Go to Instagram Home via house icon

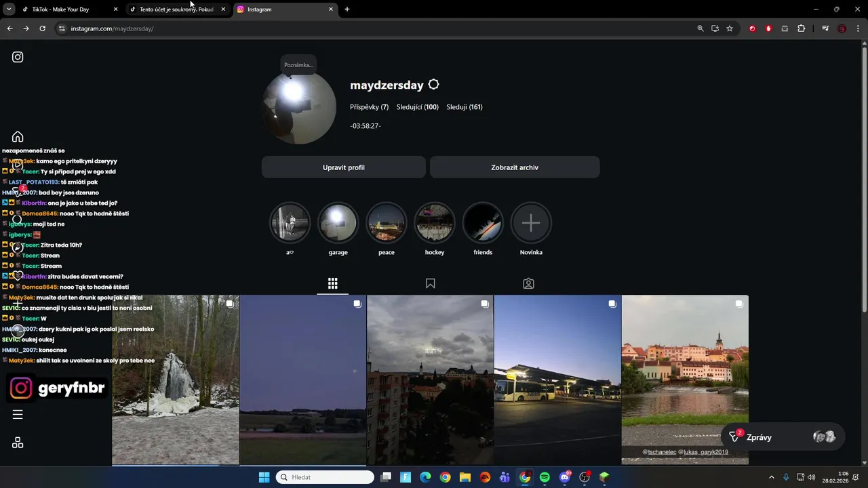(x=18, y=137)
